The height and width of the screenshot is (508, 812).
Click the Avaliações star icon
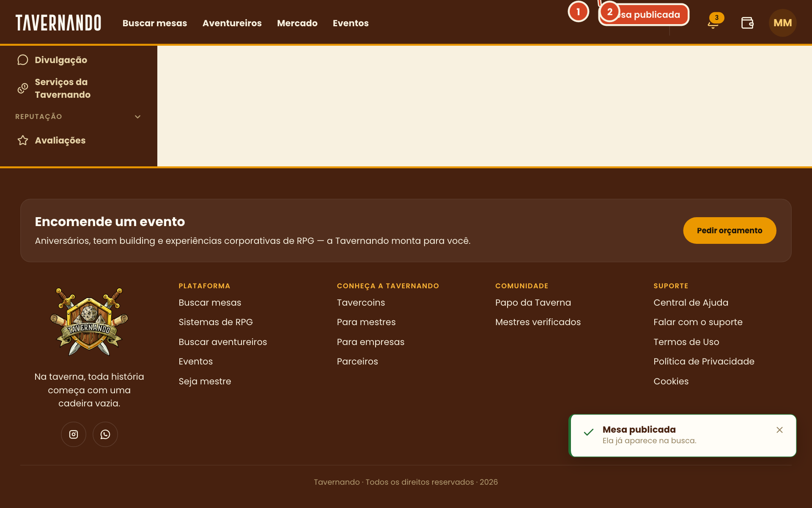coord(23,140)
